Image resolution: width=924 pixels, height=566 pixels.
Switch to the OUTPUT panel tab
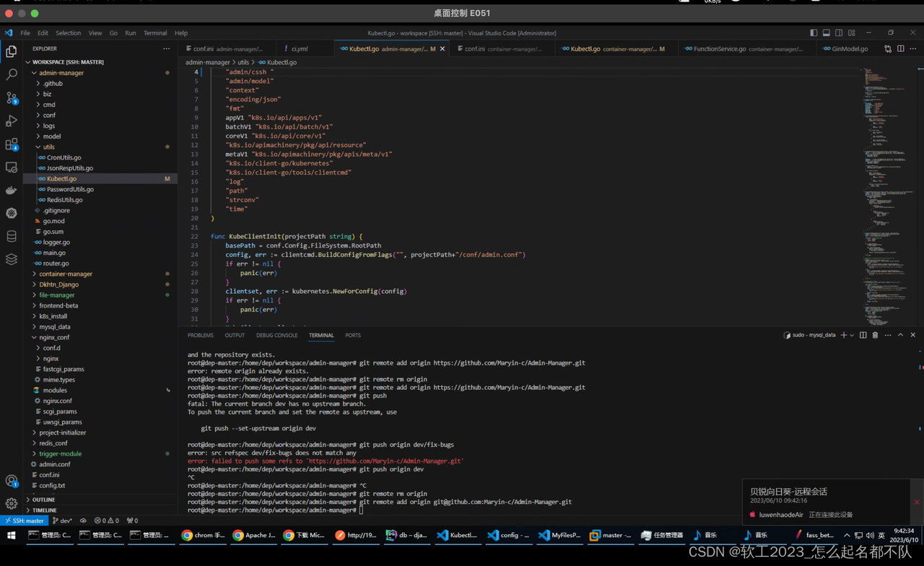pyautogui.click(x=235, y=335)
